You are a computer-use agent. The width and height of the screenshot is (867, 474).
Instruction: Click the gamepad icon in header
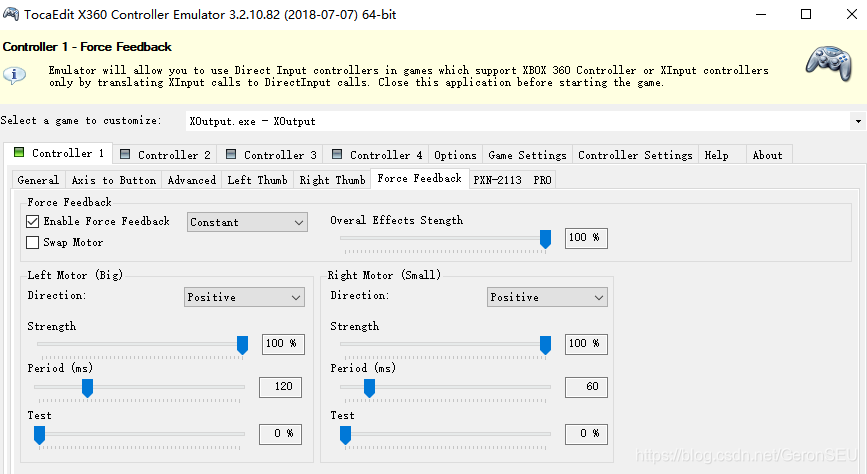(828, 64)
